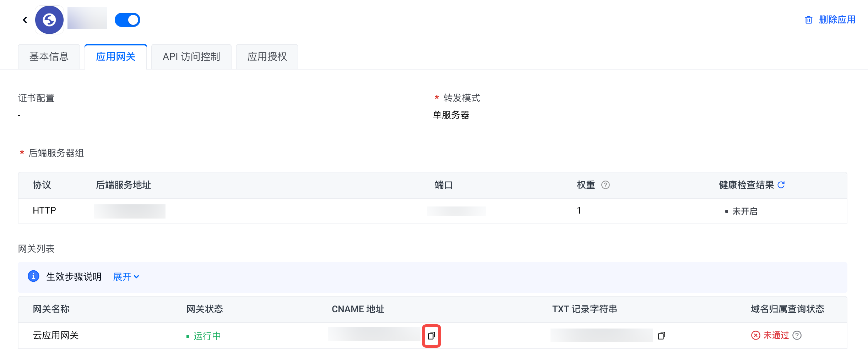Refresh the health check results
This screenshot has height=364, width=868.
pyautogui.click(x=781, y=185)
